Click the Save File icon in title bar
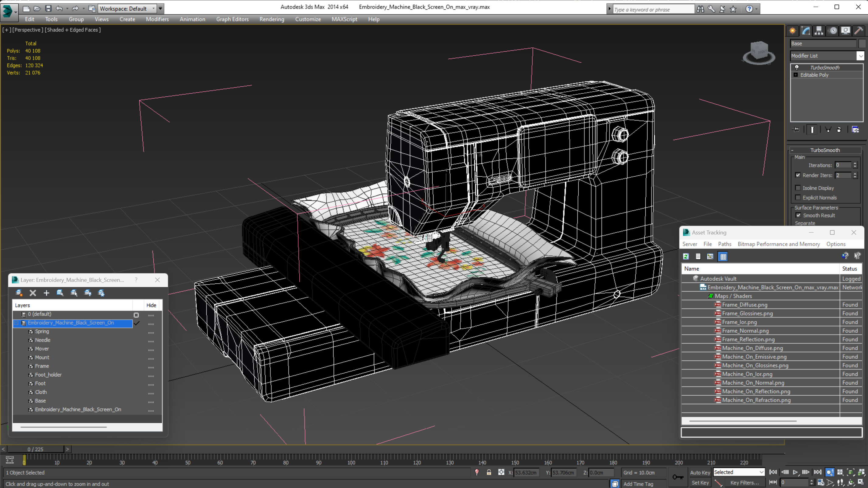Viewport: 868px width, 488px height. 48,9
